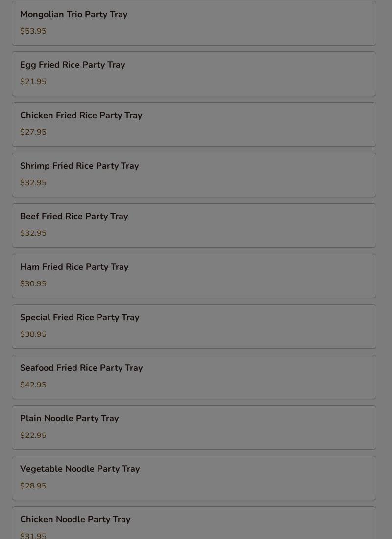Viewport: 392px width, 539px height.
Task: Tap the $32.95 price under Beef Fried Rice
Action: [x=33, y=233]
